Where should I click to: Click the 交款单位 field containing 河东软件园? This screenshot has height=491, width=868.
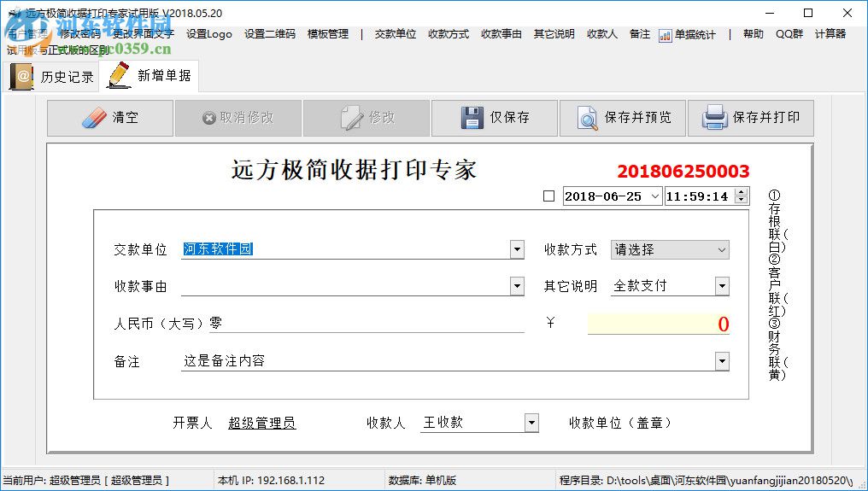[x=346, y=249]
